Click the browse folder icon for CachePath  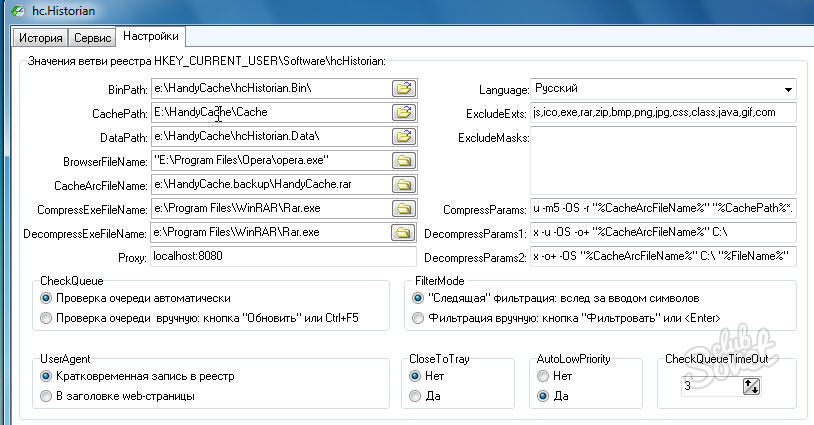pyautogui.click(x=403, y=112)
